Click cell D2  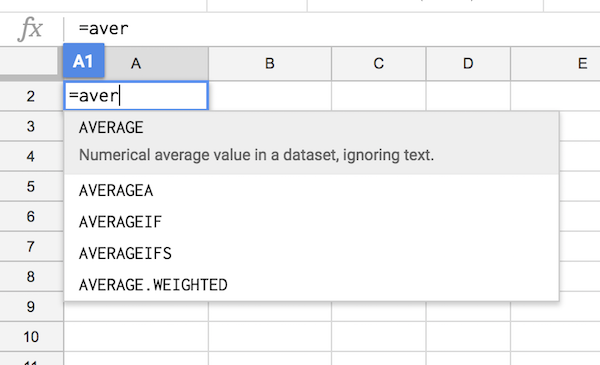point(468,96)
